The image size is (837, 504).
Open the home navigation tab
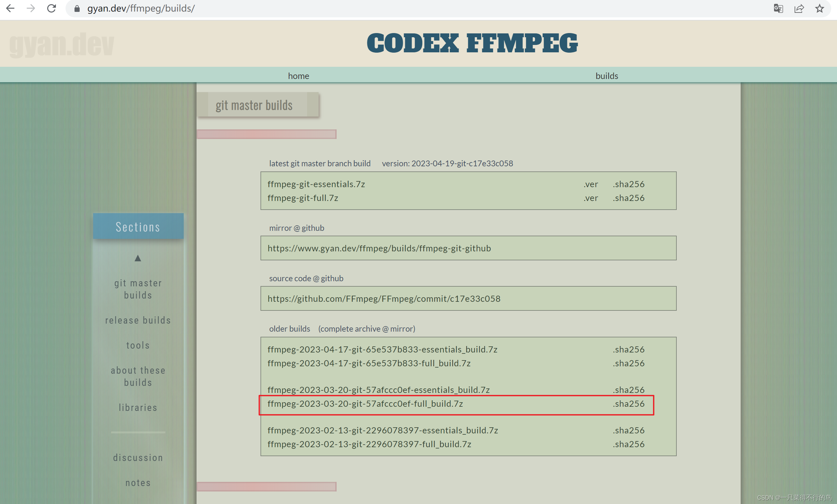298,76
